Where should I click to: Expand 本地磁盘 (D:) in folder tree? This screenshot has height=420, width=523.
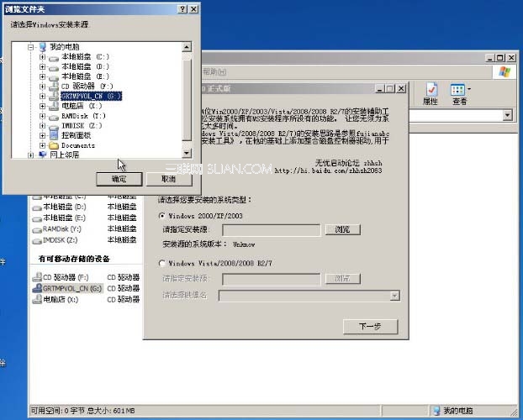pos(42,66)
